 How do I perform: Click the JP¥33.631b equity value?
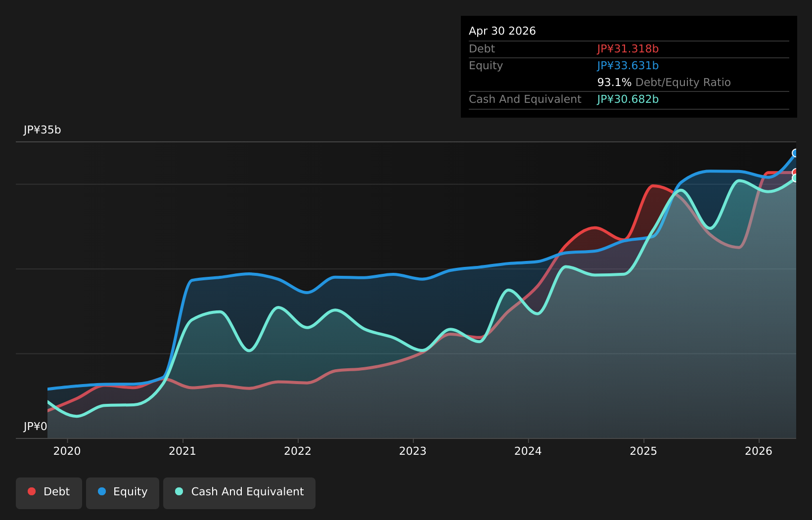point(628,66)
